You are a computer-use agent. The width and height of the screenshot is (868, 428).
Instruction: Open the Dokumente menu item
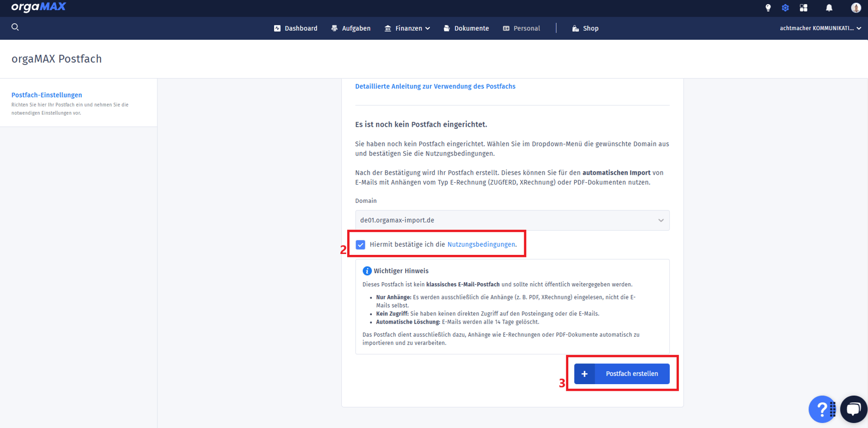click(x=466, y=29)
